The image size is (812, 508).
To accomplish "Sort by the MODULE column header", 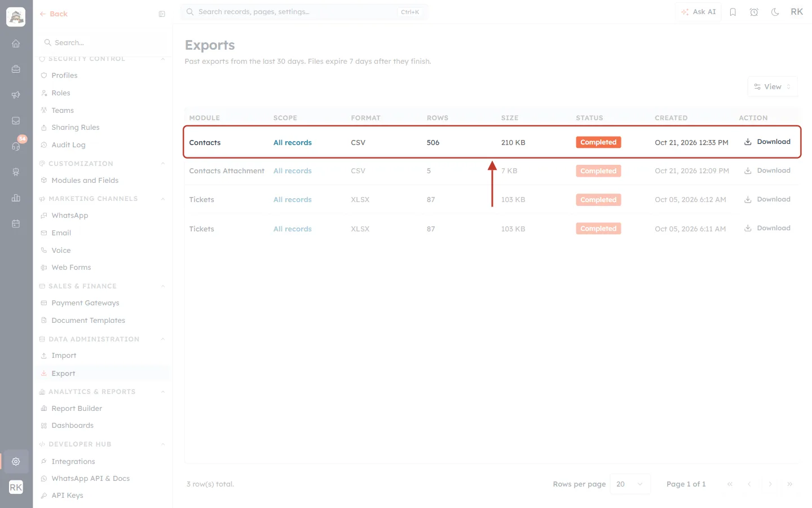I will (205, 118).
